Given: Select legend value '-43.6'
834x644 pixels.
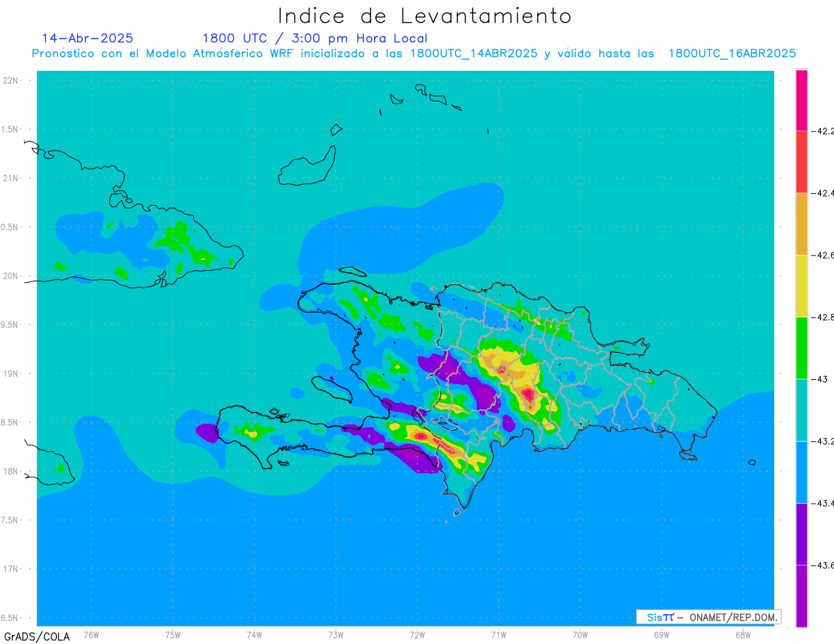Looking at the screenshot, I should pos(823,565).
